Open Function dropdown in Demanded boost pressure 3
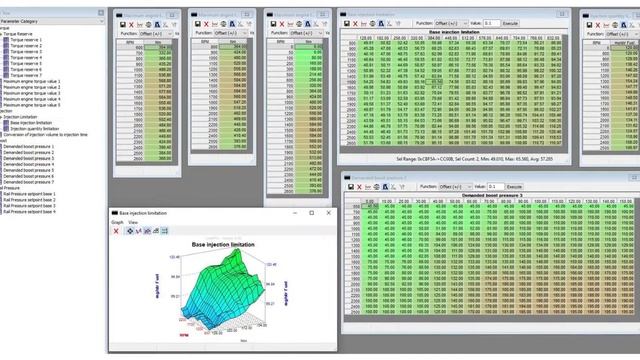The height and width of the screenshot is (360, 640). coord(456,187)
